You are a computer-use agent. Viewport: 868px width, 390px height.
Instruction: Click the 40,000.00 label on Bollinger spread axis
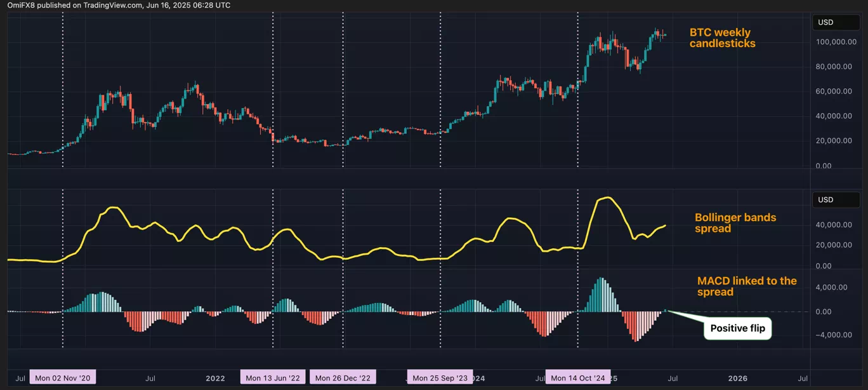(x=834, y=225)
